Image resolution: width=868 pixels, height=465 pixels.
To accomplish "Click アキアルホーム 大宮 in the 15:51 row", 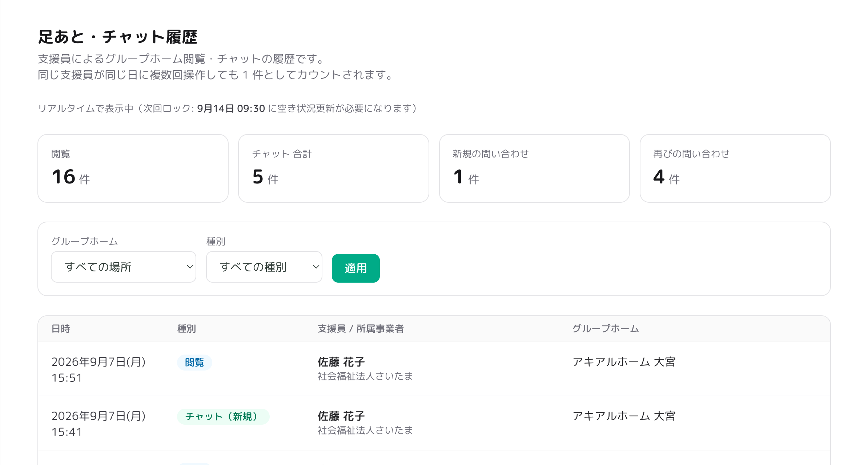I will pos(624,362).
